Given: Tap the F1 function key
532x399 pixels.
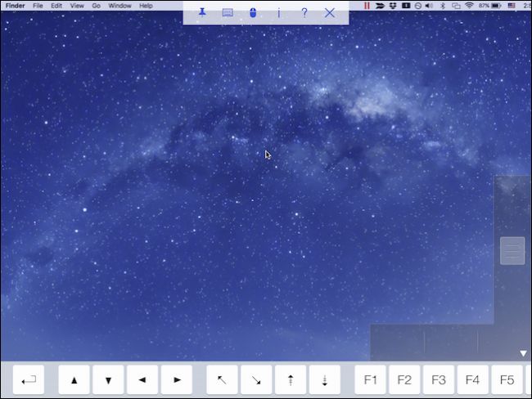Looking at the screenshot, I should point(370,380).
